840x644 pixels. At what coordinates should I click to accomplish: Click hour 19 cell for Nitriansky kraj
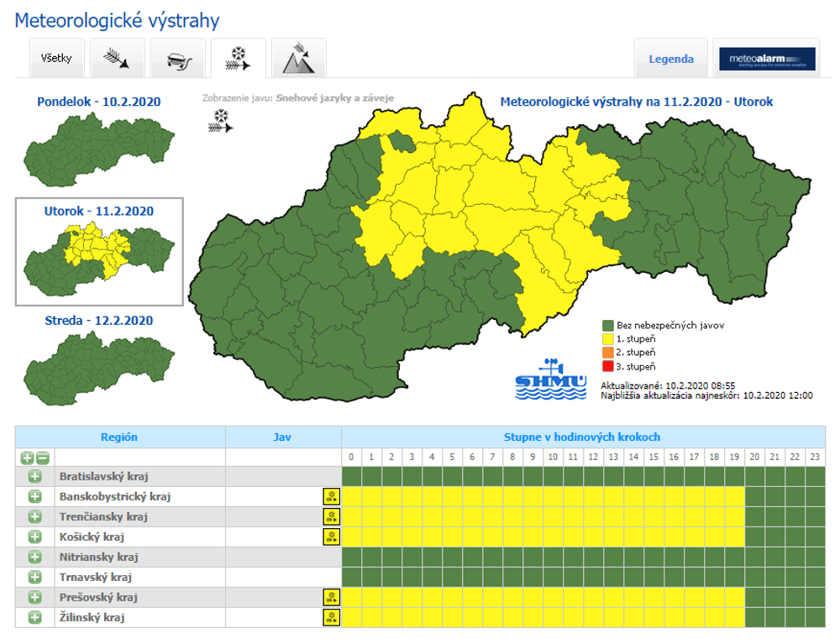coord(734,557)
